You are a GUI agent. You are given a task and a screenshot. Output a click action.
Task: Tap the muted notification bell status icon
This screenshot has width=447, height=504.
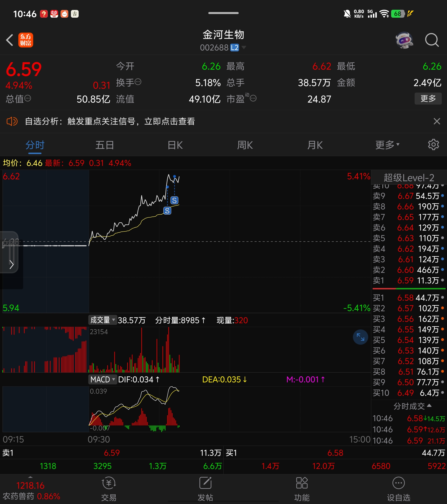pyautogui.click(x=347, y=14)
